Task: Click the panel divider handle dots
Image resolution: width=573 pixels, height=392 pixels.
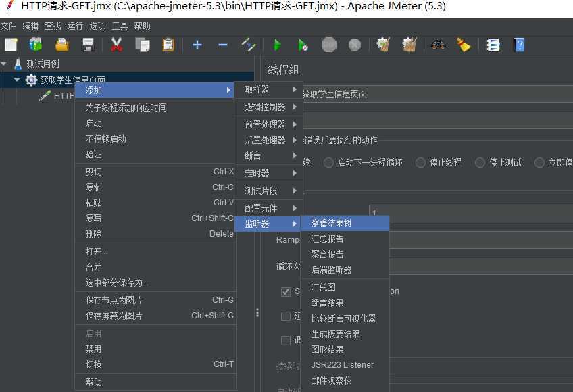Action: [257, 313]
